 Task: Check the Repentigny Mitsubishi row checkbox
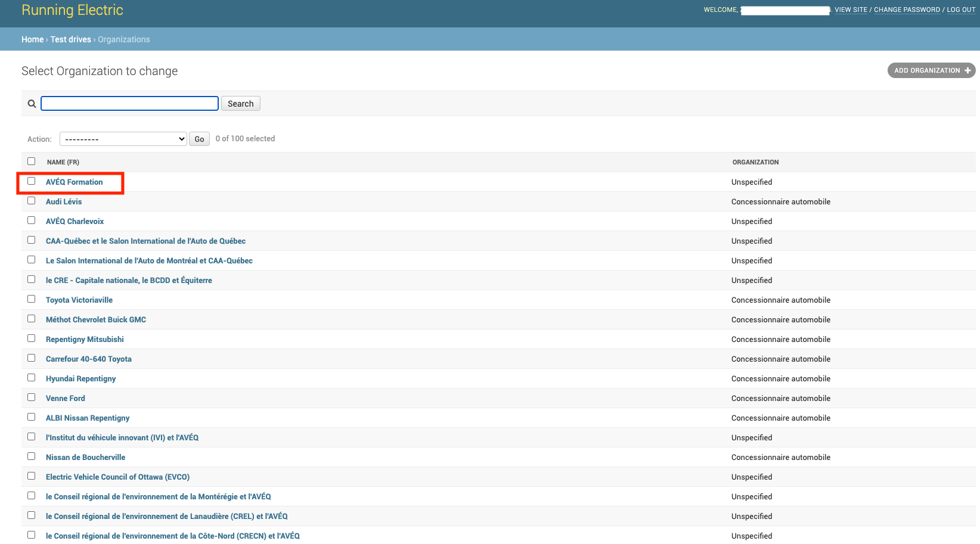[x=32, y=338]
